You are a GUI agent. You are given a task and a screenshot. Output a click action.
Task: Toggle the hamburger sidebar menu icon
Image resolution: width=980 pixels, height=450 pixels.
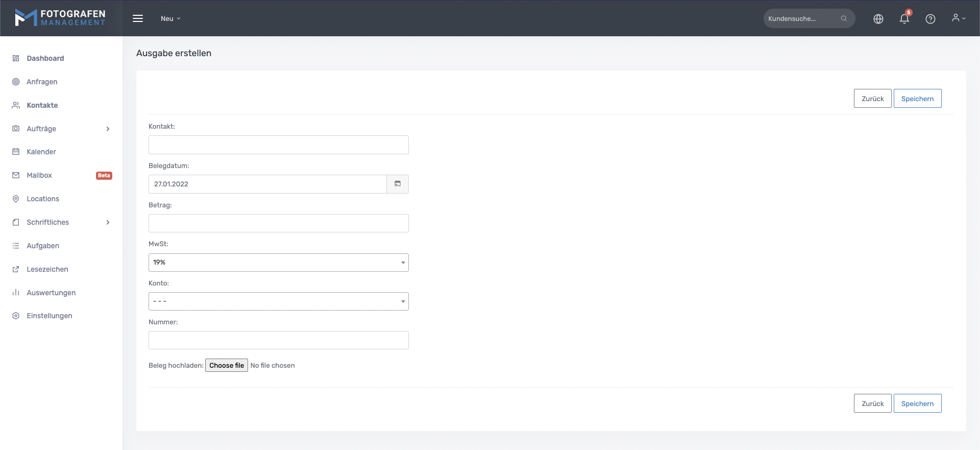pyautogui.click(x=138, y=18)
